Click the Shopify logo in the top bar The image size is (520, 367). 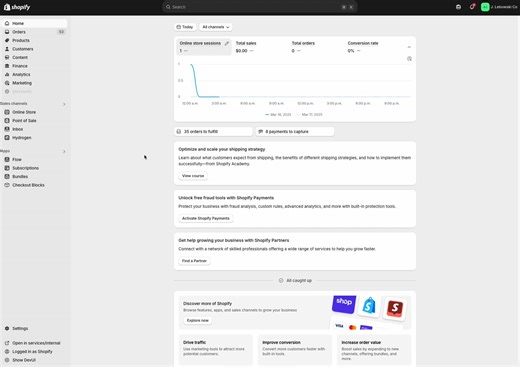(17, 7)
